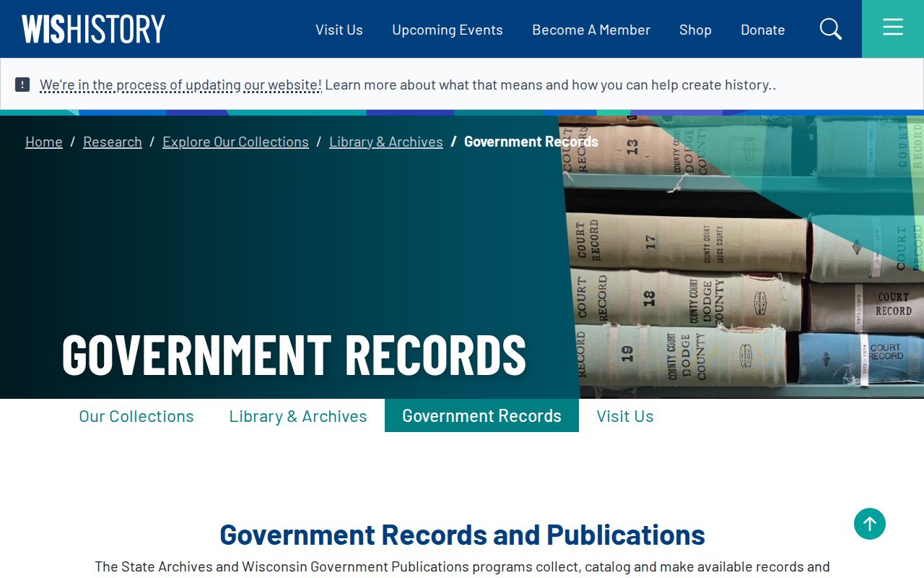
Task: Open Library & Archives breadcrumb link
Action: point(386,142)
